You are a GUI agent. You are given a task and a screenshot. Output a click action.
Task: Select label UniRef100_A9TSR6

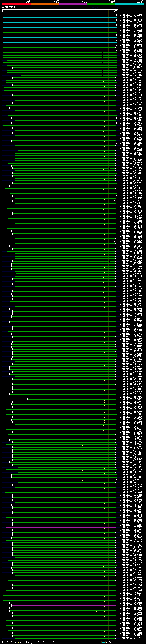coord(131,65)
